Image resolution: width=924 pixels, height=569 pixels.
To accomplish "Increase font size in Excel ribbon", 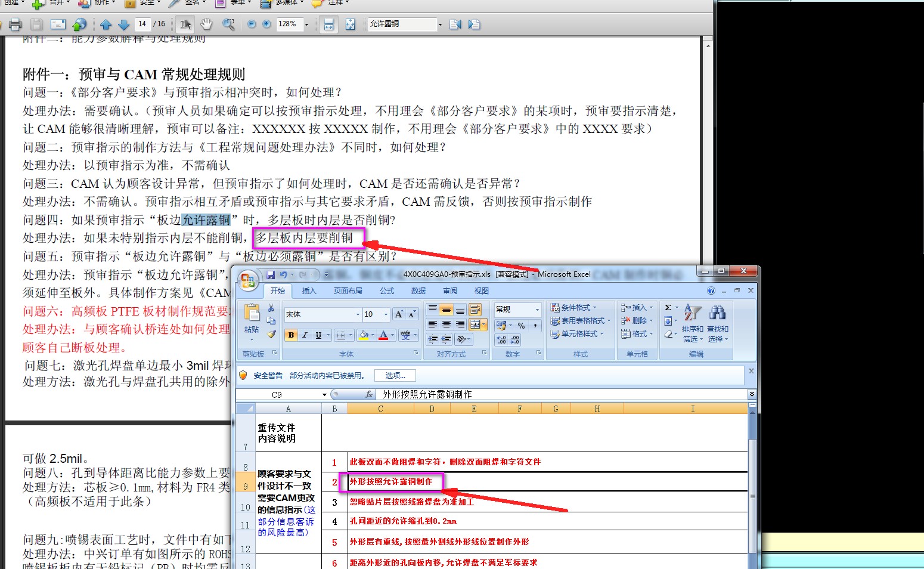I will tap(399, 314).
